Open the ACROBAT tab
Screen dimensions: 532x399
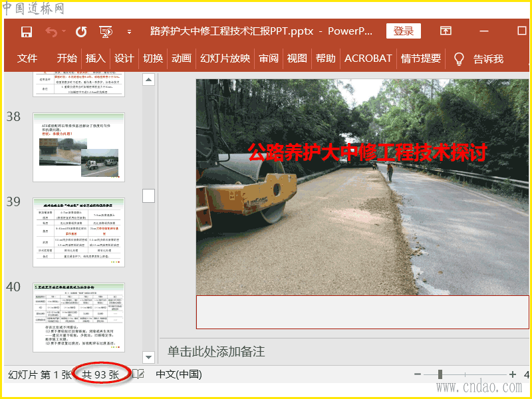tap(368, 59)
